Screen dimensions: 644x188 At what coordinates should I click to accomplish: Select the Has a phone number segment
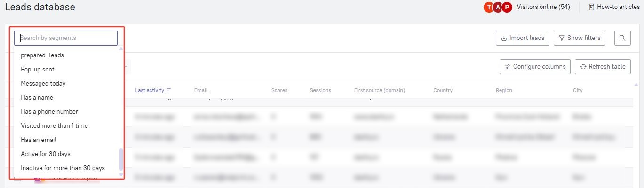pyautogui.click(x=49, y=111)
